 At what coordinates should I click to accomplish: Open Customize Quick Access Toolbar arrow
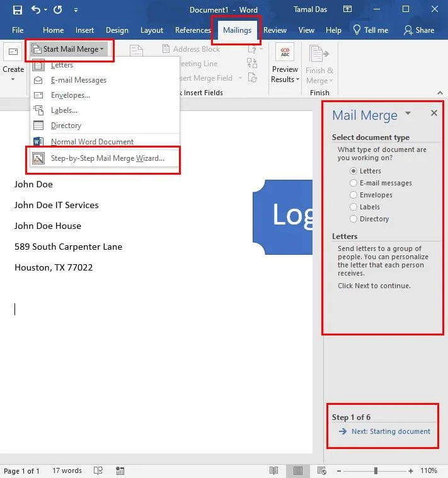(x=76, y=10)
